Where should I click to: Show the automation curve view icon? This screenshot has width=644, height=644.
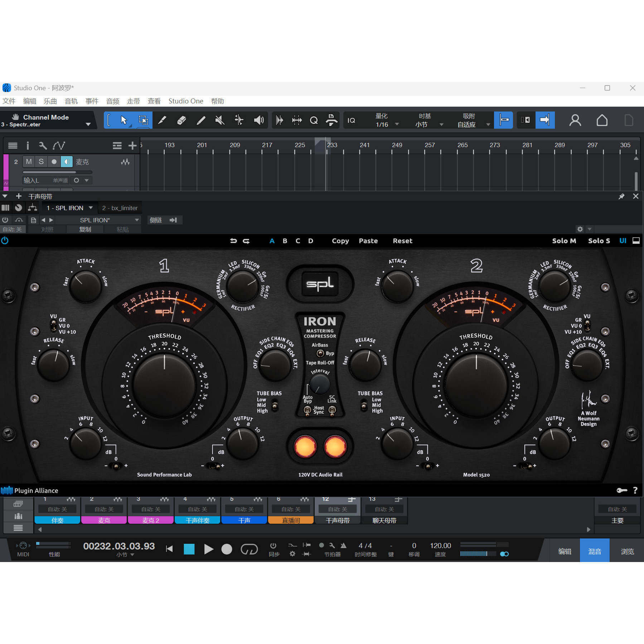59,145
